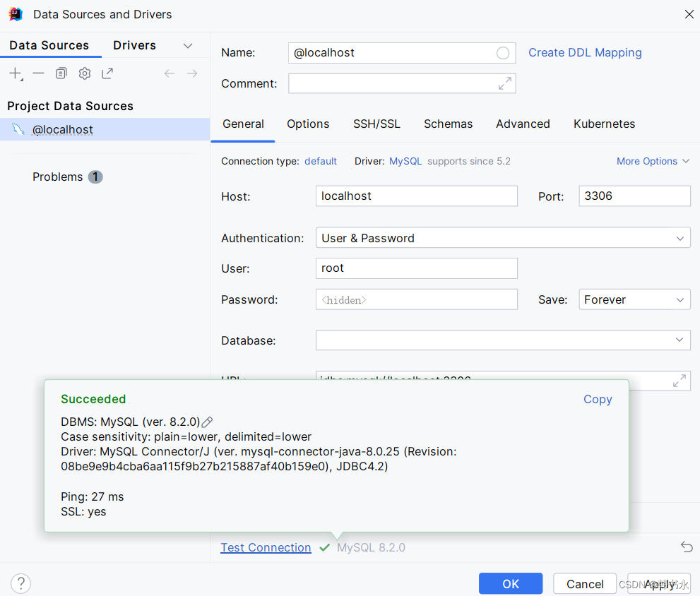The width and height of the screenshot is (700, 596).
Task: Focus the User field containing root
Action: (417, 268)
